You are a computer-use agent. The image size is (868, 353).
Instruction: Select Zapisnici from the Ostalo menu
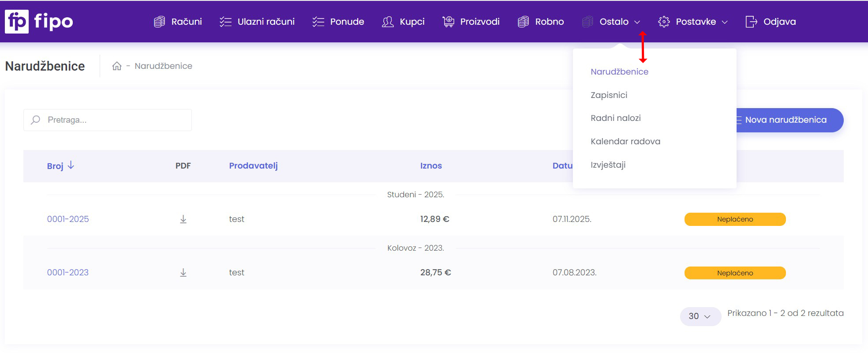point(609,95)
